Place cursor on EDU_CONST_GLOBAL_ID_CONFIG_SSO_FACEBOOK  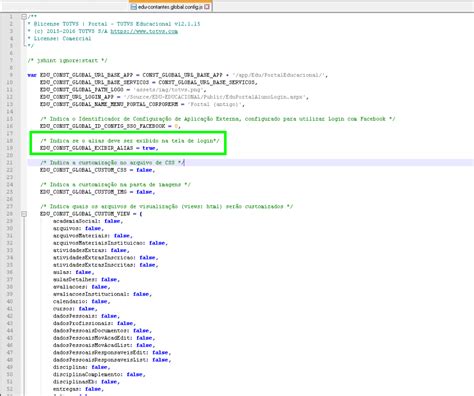[103, 126]
